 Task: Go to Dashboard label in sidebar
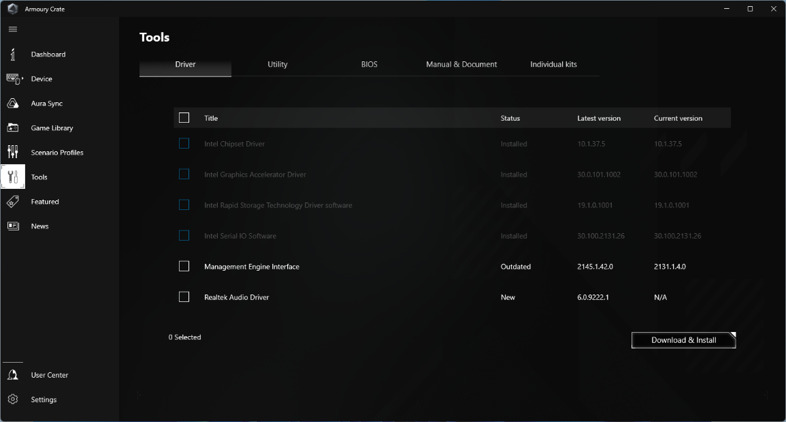point(48,54)
